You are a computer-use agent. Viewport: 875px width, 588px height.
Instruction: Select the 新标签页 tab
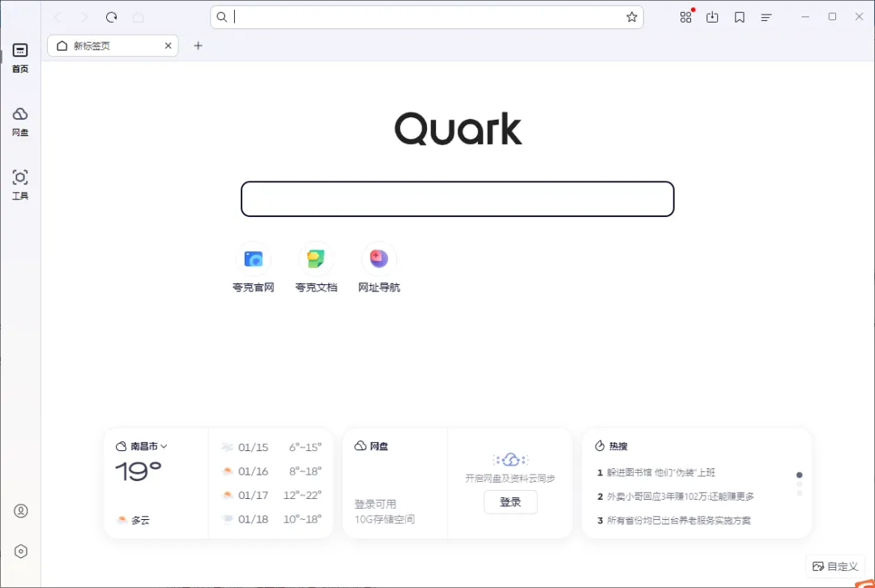tap(113, 45)
